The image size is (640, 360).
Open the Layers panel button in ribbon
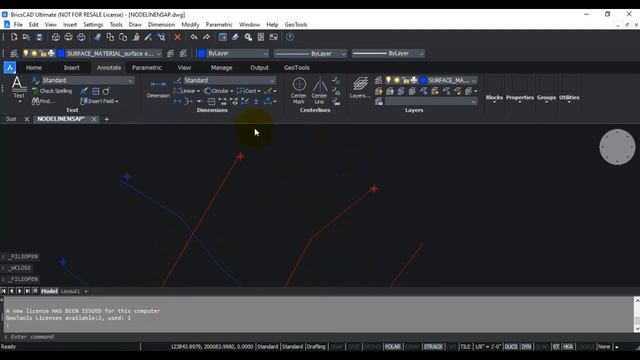coord(360,87)
